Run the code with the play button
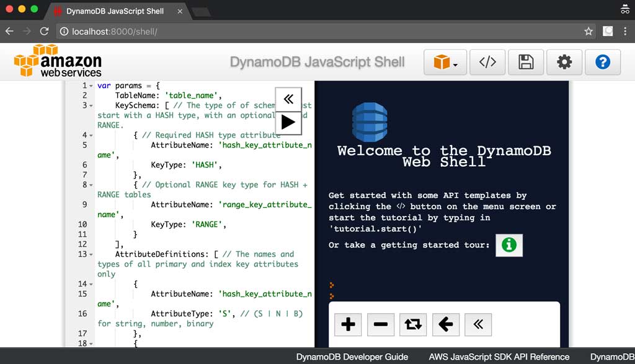 (288, 122)
